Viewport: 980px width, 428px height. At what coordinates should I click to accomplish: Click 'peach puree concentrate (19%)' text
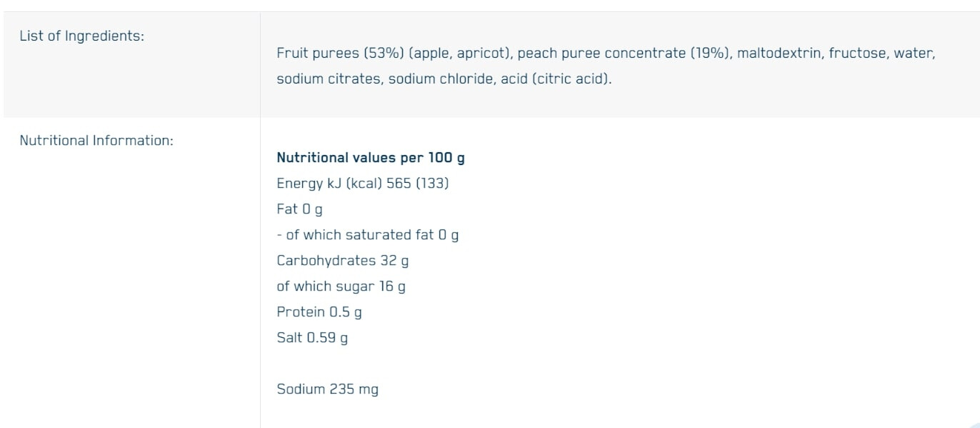tap(623, 54)
